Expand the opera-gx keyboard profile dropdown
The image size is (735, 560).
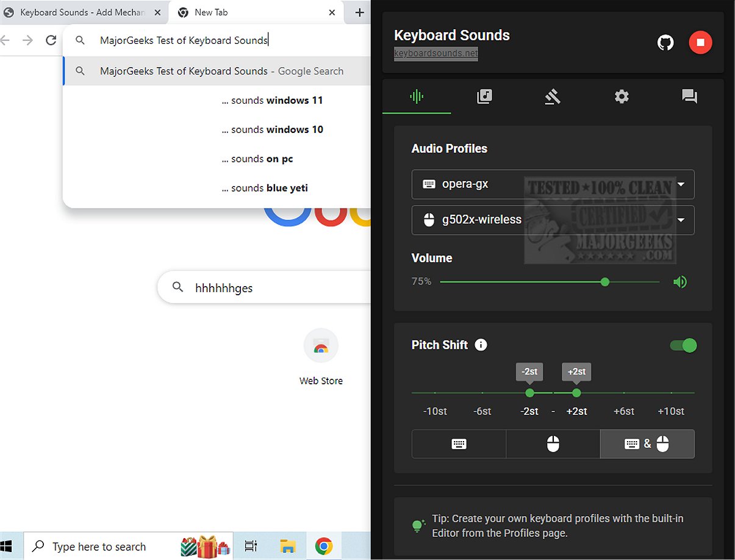pos(553,184)
